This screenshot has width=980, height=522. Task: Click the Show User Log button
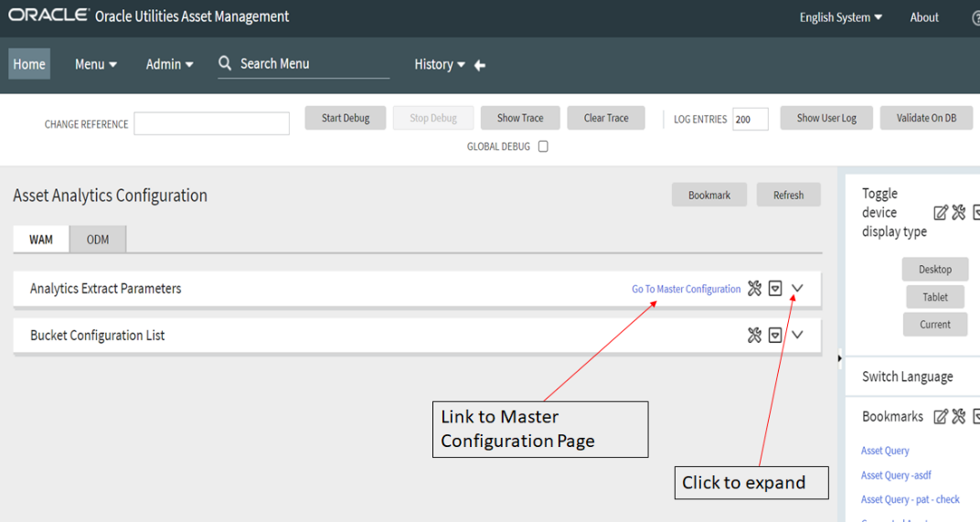[826, 118]
